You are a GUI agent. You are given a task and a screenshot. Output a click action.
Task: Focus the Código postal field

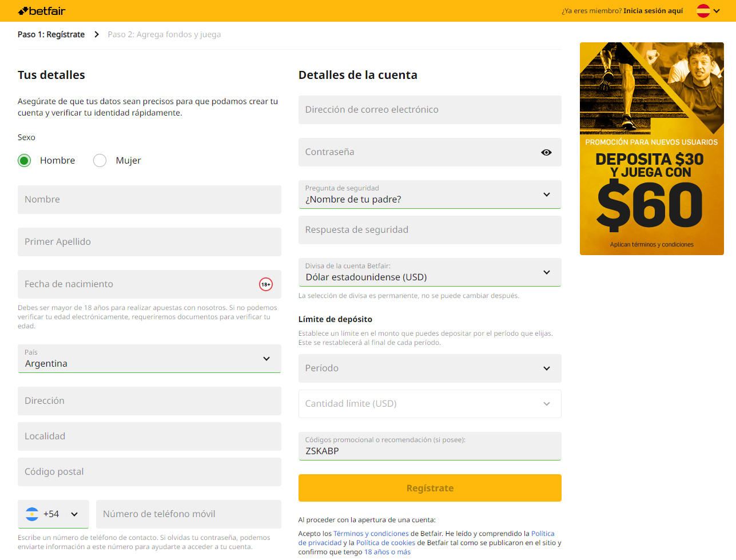pos(149,472)
